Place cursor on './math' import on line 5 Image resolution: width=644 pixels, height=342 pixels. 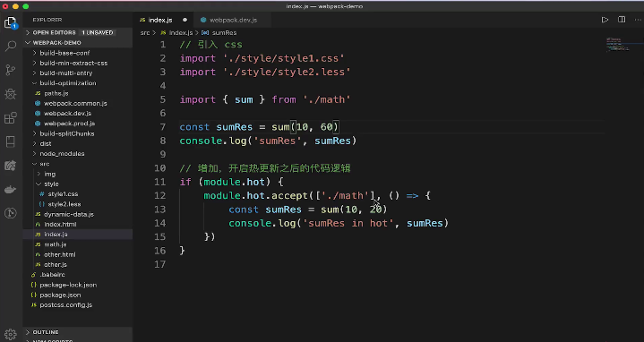coord(327,99)
